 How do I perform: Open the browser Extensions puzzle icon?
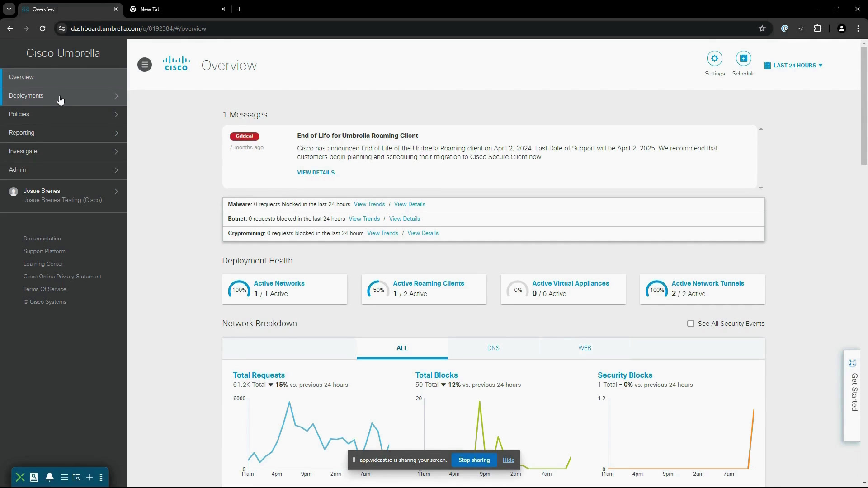click(x=817, y=28)
